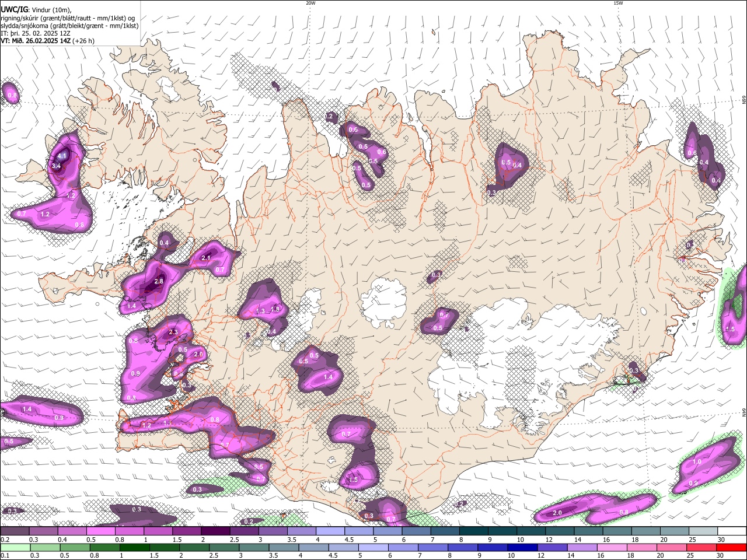This screenshot has height=560, width=747.
Task: Click the upper legend row swatch starting at 12
Action: pos(560,531)
